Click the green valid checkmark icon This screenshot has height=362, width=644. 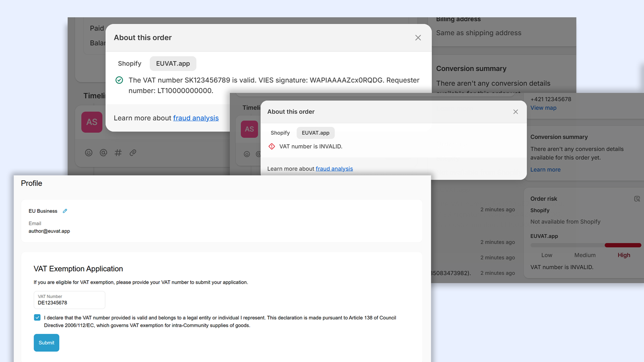click(x=119, y=80)
